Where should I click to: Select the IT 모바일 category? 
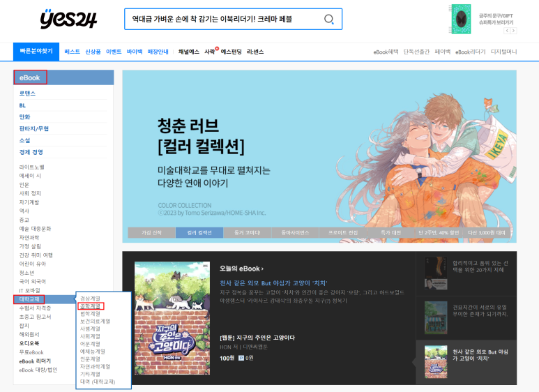coord(29,290)
